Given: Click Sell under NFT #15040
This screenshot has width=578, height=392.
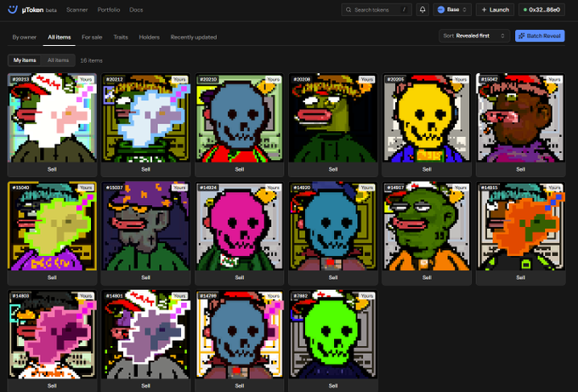Looking at the screenshot, I should click(52, 277).
